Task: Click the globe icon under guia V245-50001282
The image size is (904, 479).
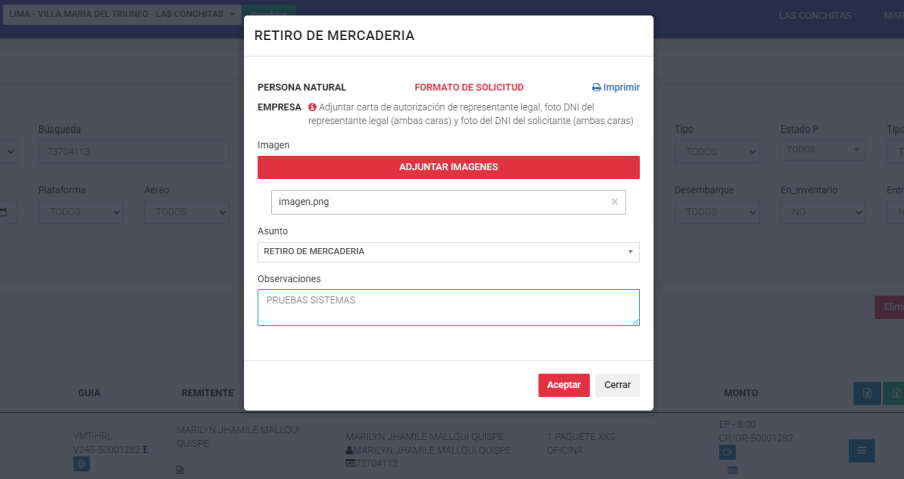Action: [81, 464]
